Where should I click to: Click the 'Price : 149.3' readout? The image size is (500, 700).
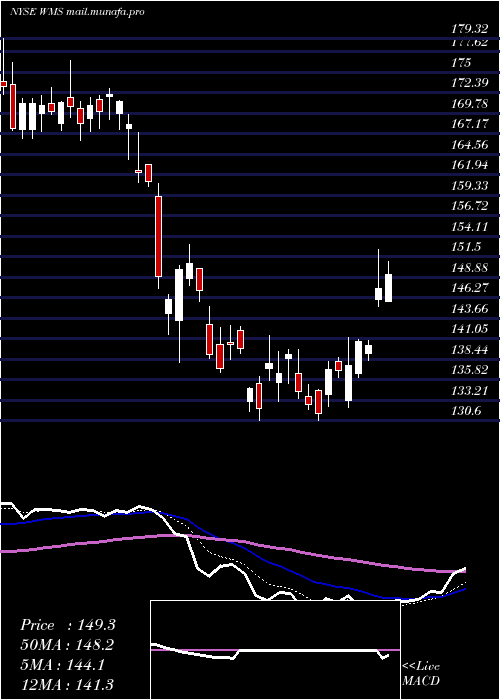[x=68, y=625]
